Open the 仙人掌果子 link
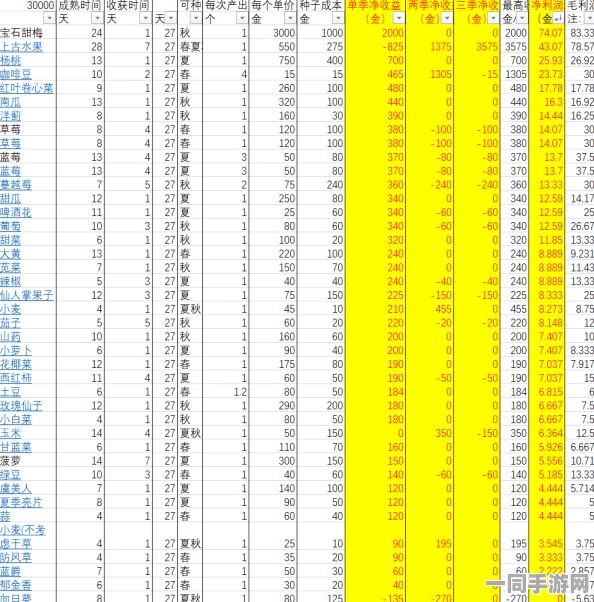The height and width of the screenshot is (602, 594). (x=27, y=295)
